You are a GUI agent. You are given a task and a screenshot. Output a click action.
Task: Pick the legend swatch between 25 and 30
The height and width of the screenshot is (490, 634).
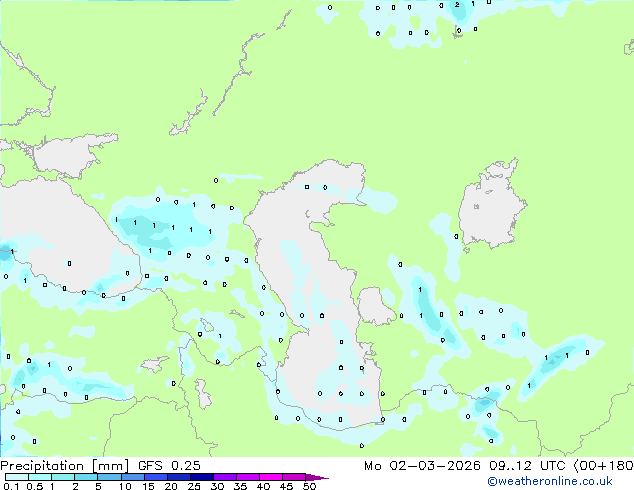(x=201, y=477)
